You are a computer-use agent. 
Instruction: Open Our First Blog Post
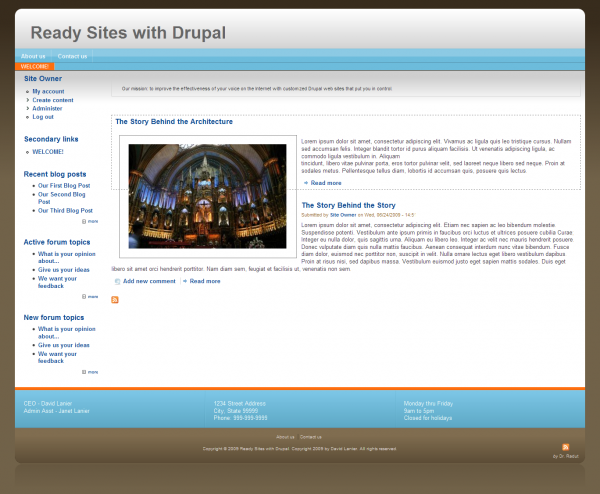[x=64, y=185]
